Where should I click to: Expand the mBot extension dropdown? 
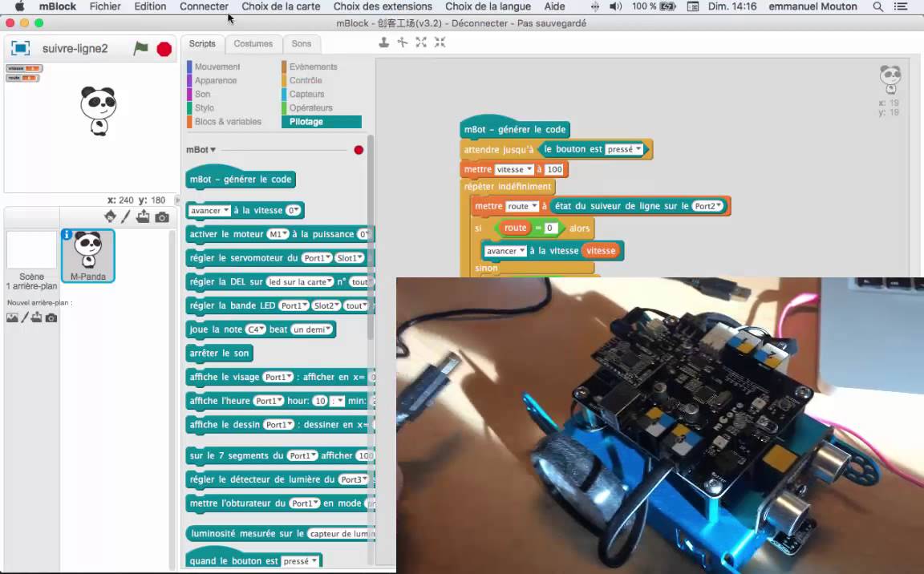click(201, 150)
